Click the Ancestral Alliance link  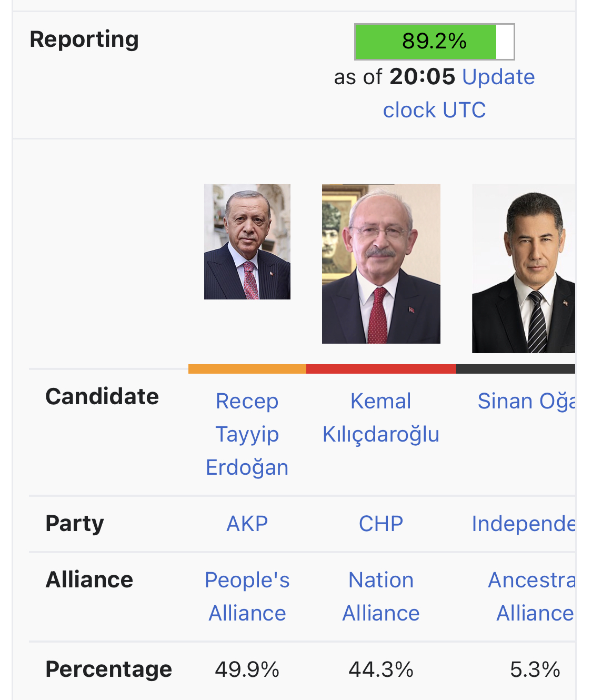point(533,597)
